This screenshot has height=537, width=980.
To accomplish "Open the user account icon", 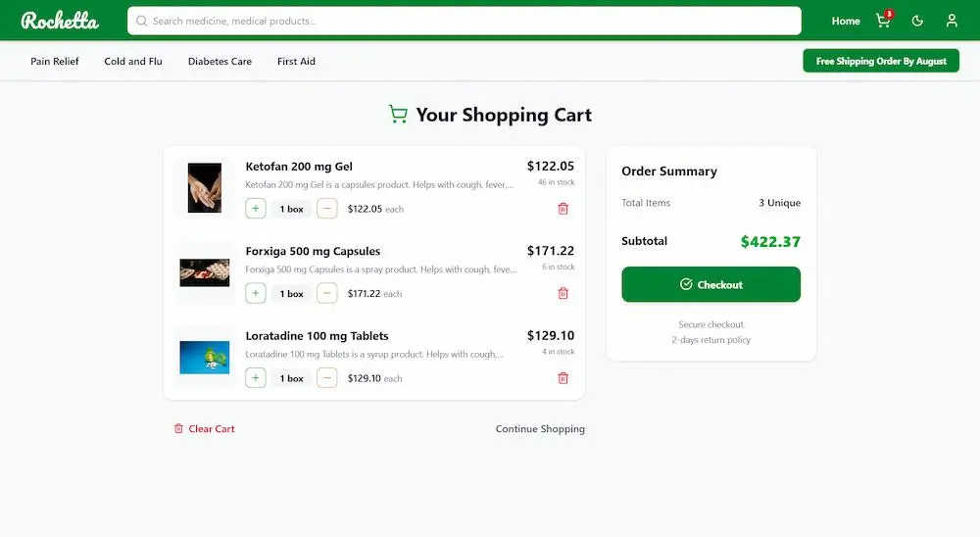I will (952, 21).
